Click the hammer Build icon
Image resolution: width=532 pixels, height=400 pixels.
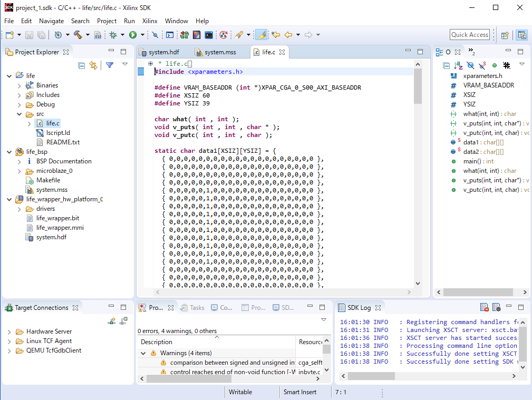click(x=78, y=35)
